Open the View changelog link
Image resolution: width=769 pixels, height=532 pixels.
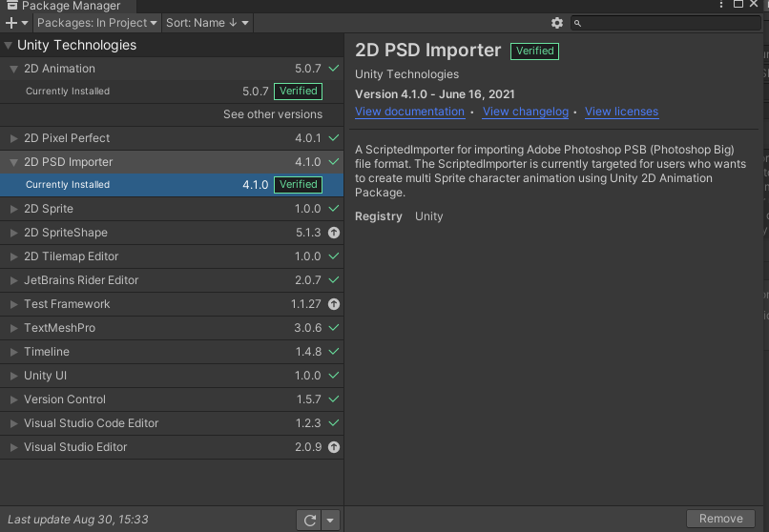[x=526, y=112]
